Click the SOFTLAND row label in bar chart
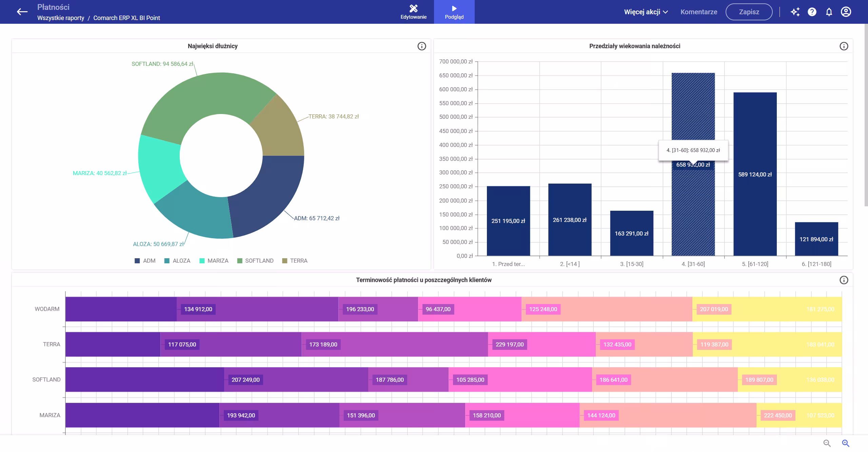Image resolution: width=868 pixels, height=452 pixels. coord(46,380)
